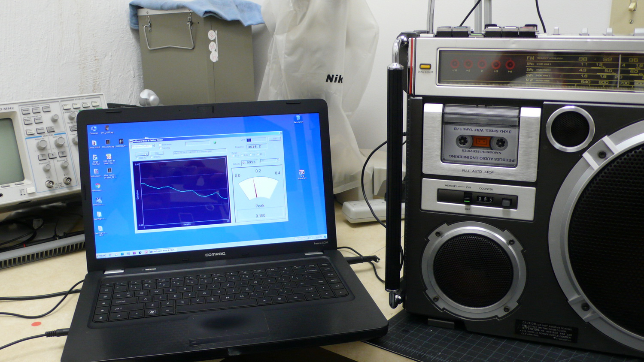
Task: Open the 1000025 image file icon
Action: [121, 142]
